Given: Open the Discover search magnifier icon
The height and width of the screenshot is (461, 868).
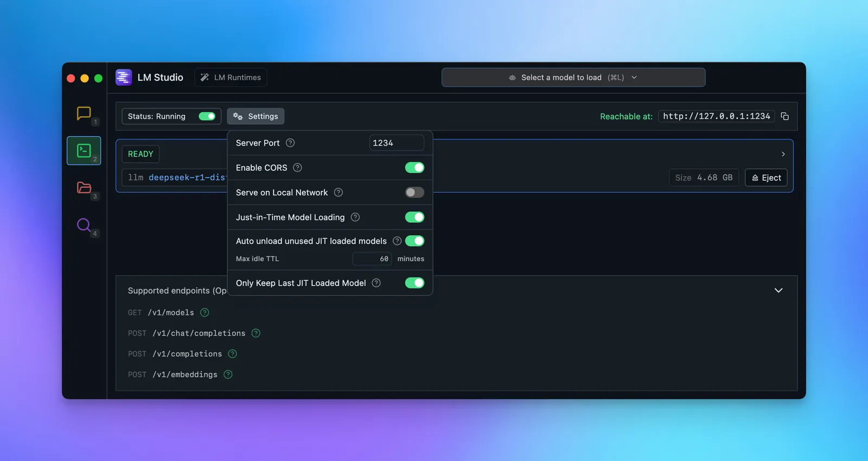Looking at the screenshot, I should (x=84, y=225).
